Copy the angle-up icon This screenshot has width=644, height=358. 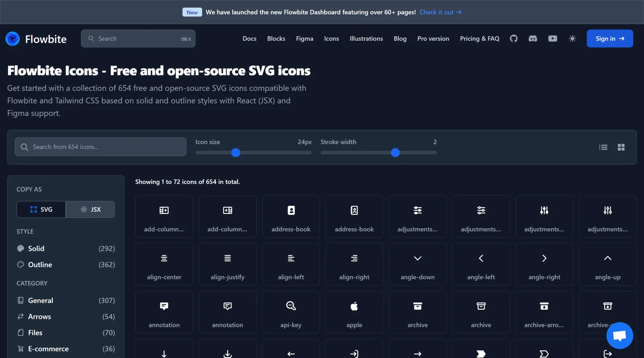click(608, 264)
